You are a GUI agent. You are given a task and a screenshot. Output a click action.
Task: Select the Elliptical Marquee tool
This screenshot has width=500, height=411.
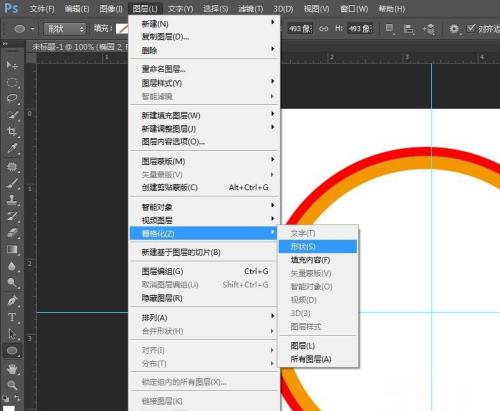click(x=12, y=82)
